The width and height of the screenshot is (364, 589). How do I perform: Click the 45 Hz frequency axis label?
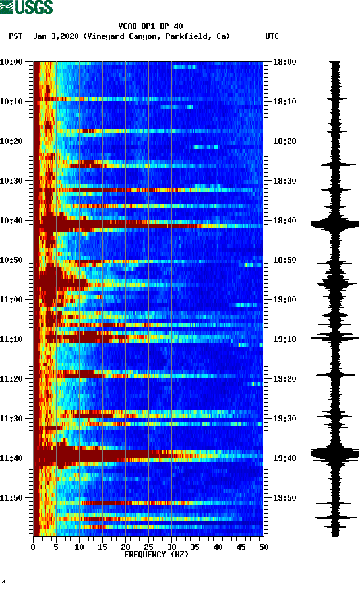coord(241,547)
